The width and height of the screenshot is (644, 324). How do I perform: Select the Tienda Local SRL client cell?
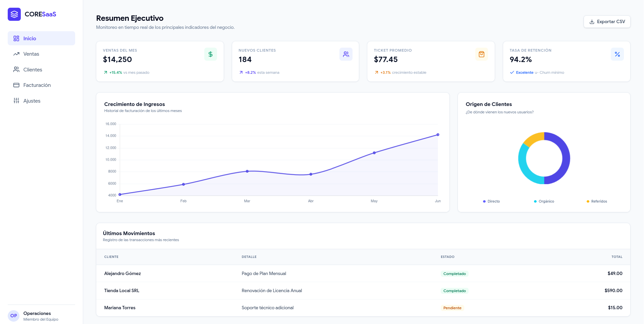pyautogui.click(x=122, y=291)
